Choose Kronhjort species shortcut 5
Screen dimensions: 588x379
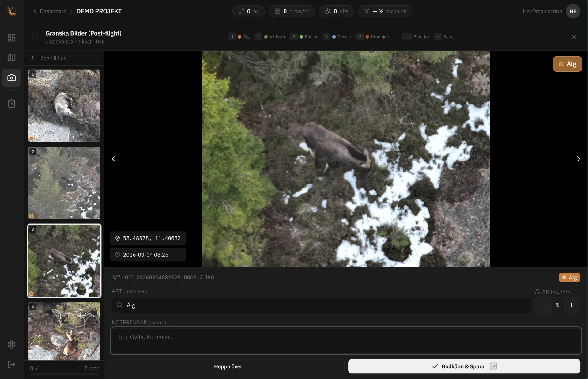pos(373,37)
